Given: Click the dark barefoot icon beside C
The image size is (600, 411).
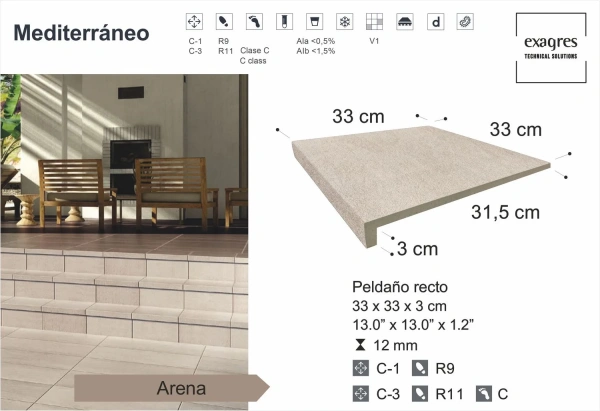Looking at the screenshot, I should tap(484, 393).
